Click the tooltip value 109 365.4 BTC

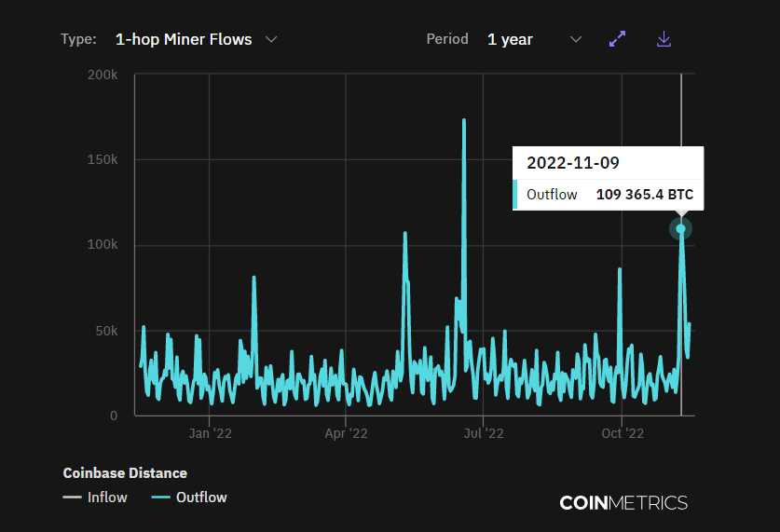(x=645, y=195)
